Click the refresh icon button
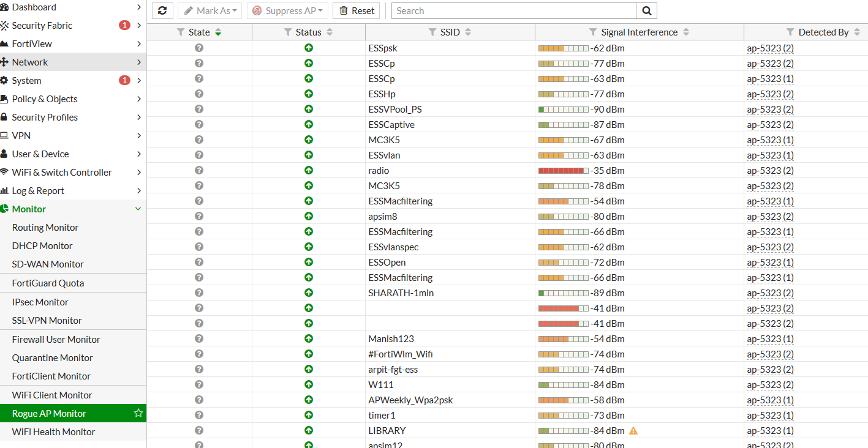The height and width of the screenshot is (448, 868). pyautogui.click(x=162, y=10)
